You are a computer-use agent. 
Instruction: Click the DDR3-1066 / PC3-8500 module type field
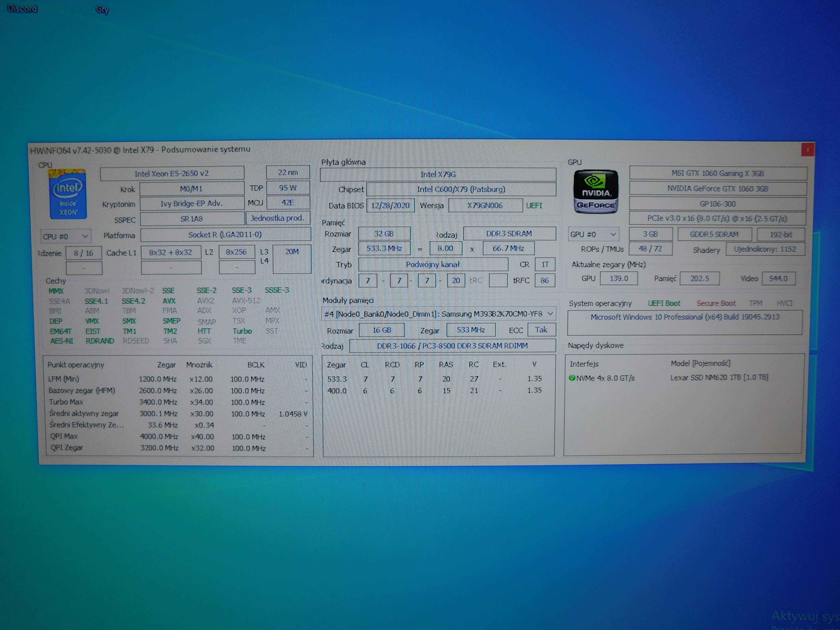(452, 346)
